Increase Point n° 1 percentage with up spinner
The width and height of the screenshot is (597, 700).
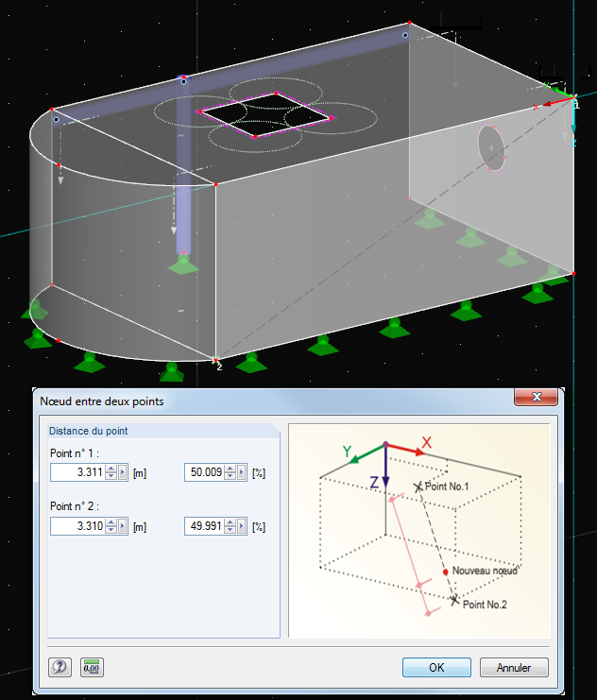click(x=230, y=469)
